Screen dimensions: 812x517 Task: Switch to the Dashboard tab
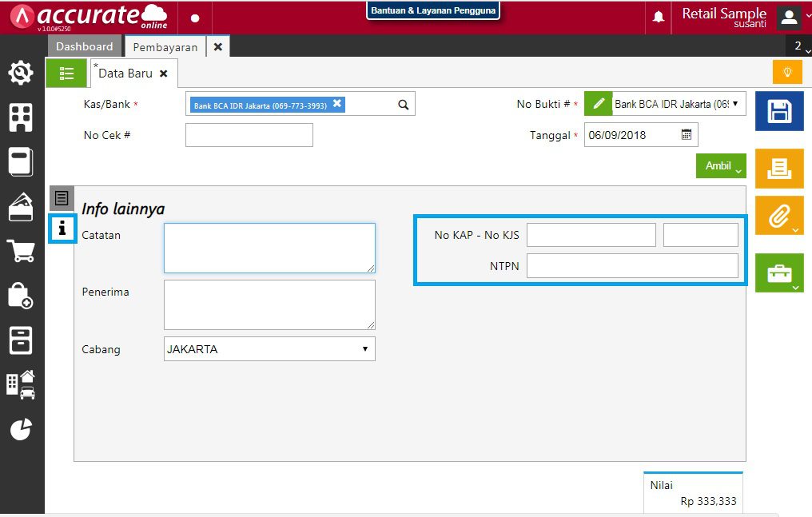pos(84,46)
